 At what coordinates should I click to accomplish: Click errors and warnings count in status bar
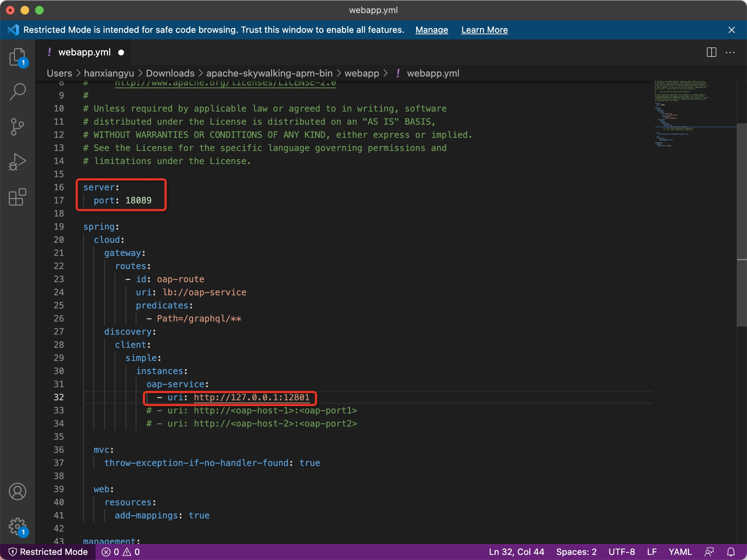[121, 552]
